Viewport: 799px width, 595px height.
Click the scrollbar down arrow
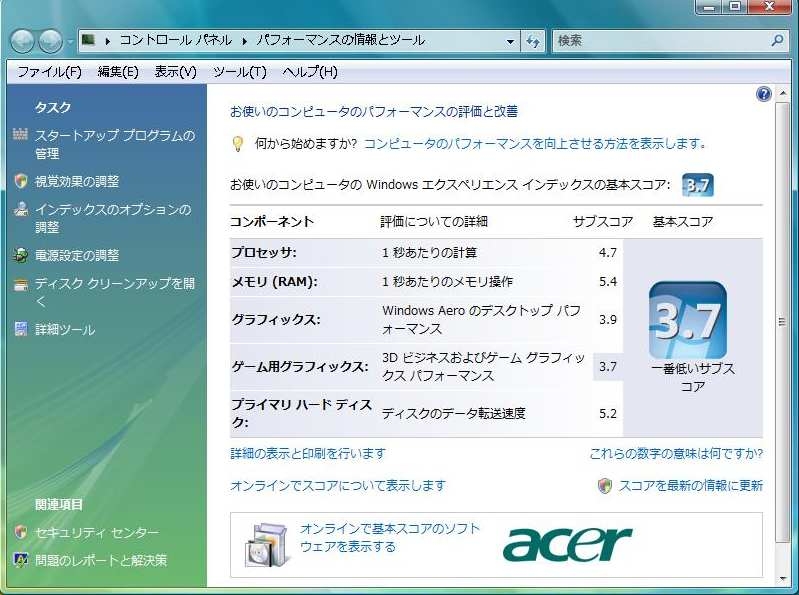(782, 579)
